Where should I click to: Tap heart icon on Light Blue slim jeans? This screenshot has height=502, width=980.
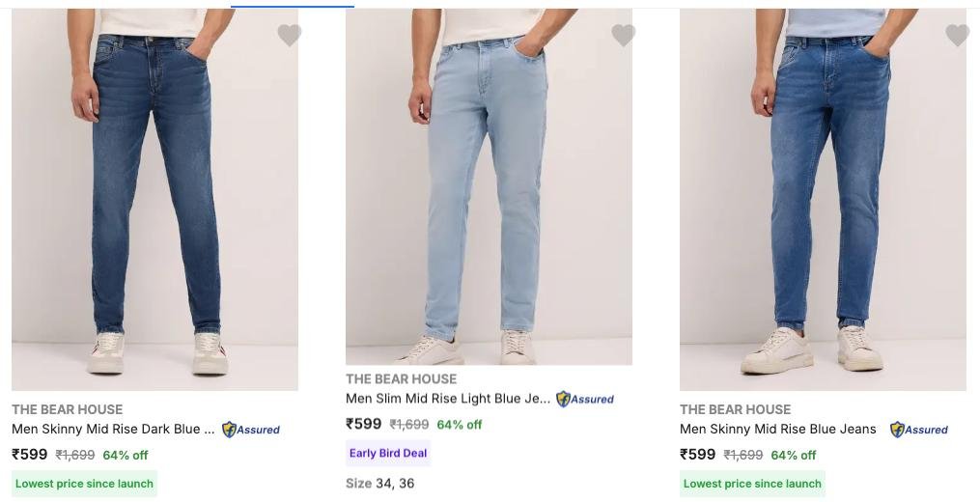click(x=623, y=35)
